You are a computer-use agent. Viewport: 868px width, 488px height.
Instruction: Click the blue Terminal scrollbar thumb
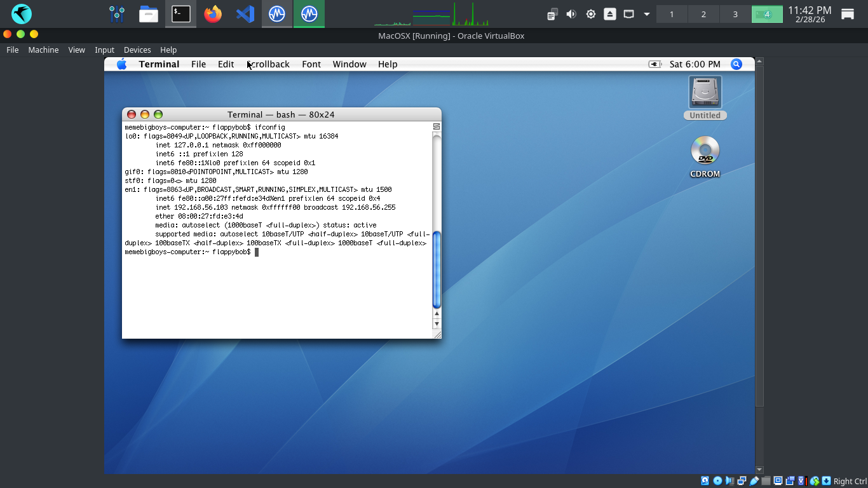coord(437,270)
